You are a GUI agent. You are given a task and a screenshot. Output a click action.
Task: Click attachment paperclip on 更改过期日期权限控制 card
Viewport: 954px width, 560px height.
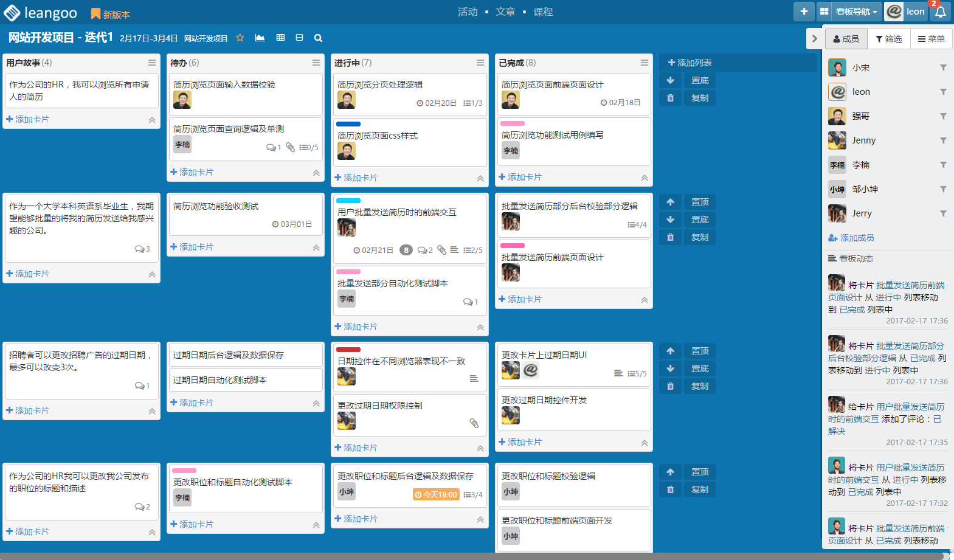coord(474,423)
